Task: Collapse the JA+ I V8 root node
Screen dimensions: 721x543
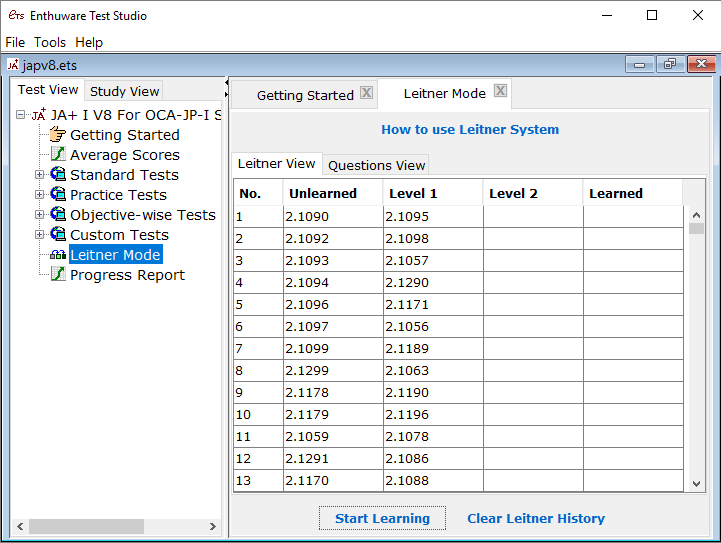Action: point(22,115)
